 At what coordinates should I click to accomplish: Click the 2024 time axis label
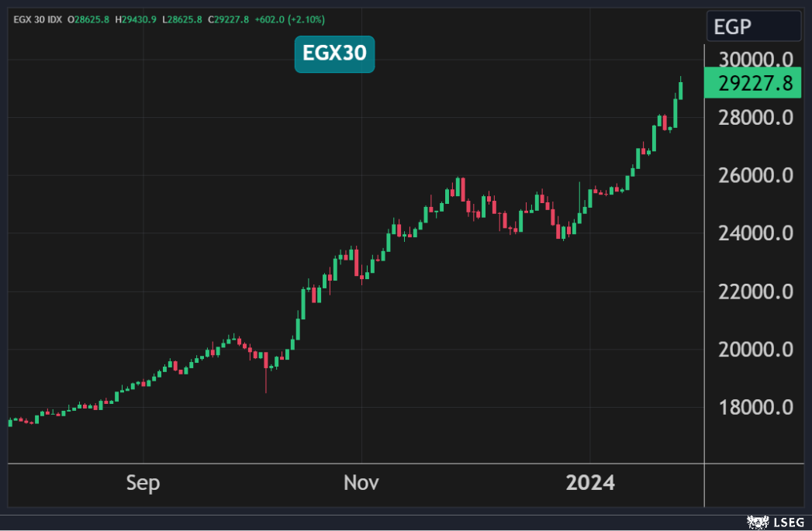[589, 483]
